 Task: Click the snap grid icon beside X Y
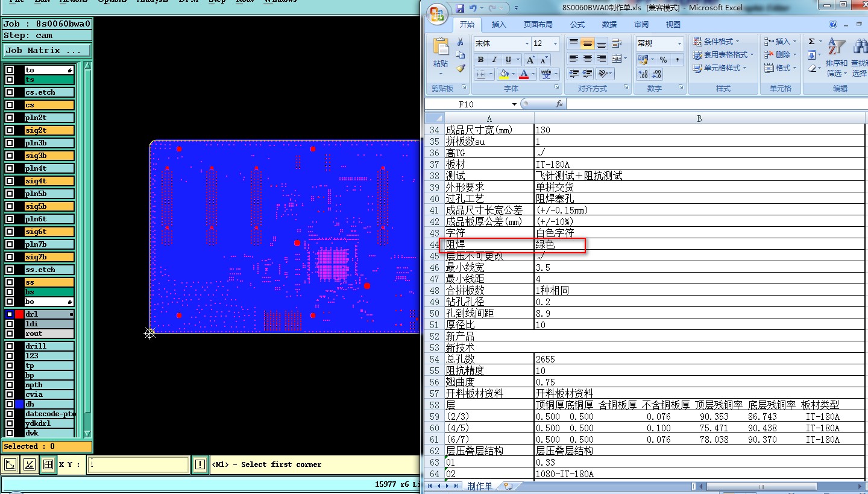48,464
